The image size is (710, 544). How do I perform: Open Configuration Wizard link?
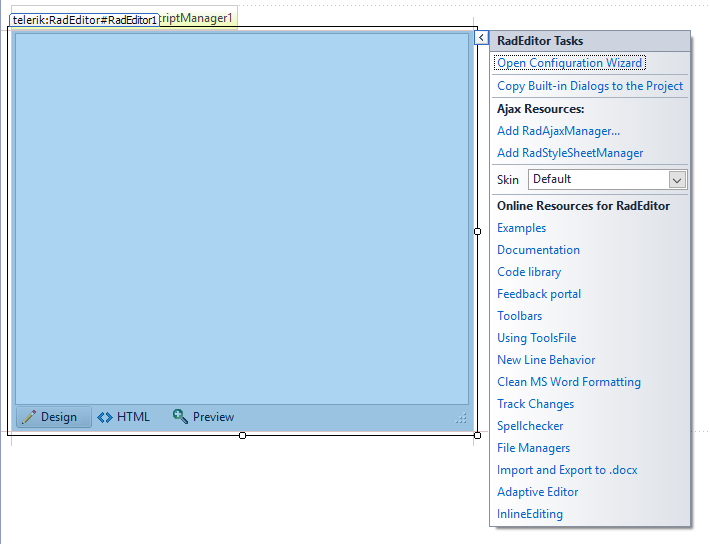[x=569, y=63]
